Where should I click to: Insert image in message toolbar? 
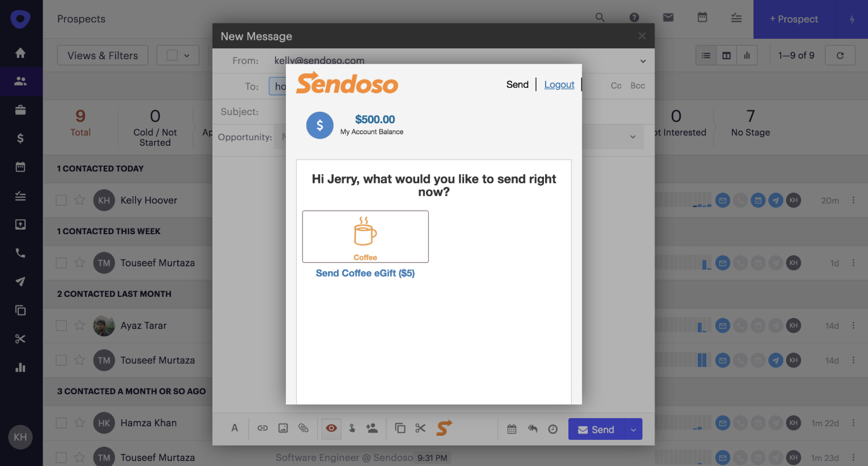pyautogui.click(x=283, y=428)
